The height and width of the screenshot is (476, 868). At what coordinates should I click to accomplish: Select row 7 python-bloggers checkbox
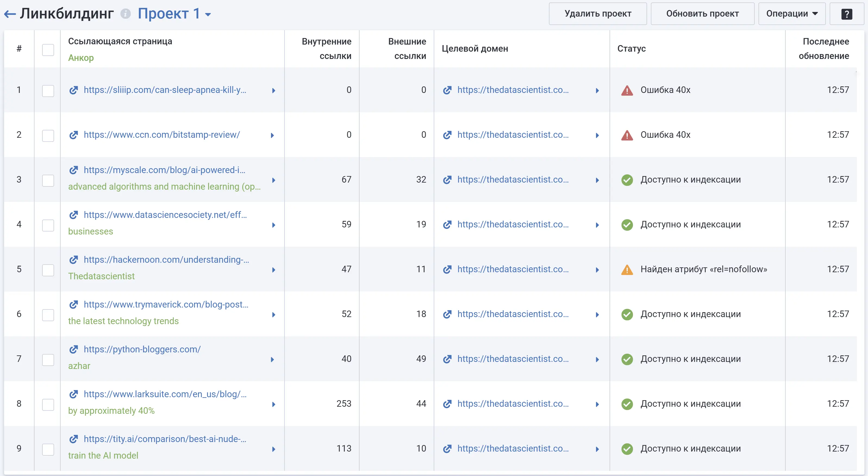point(48,359)
